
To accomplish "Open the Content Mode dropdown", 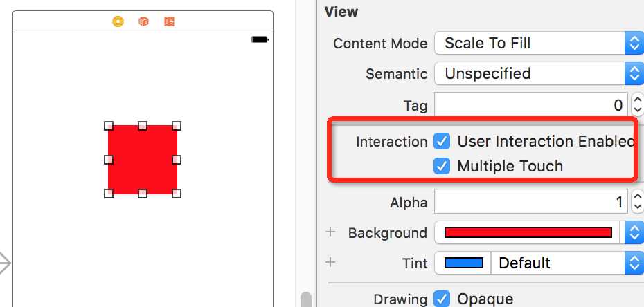I will point(539,43).
